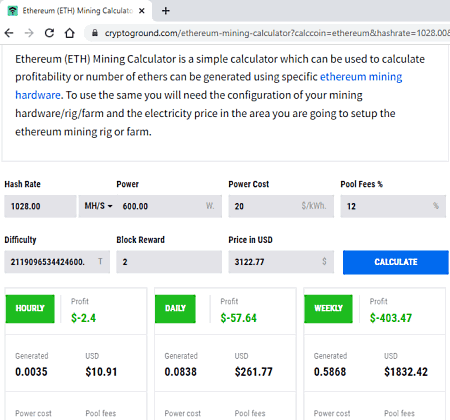The image size is (450, 420).
Task: Select weekly generated amount 0.5868
Action: coord(330,372)
